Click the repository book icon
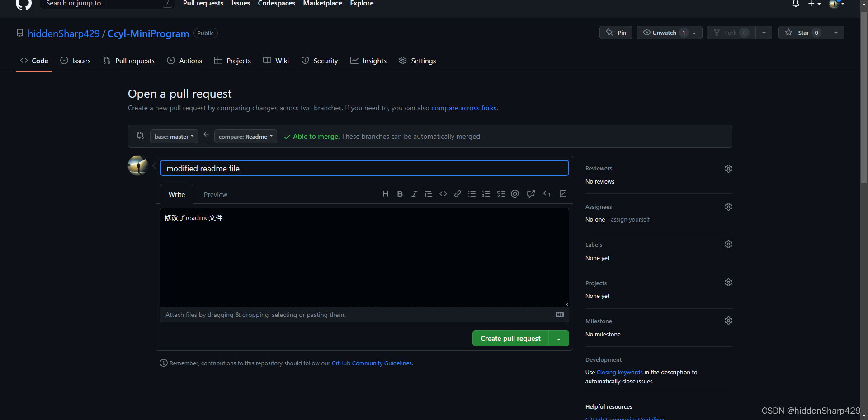Screen dimensions: 868x420 (x=20, y=33)
